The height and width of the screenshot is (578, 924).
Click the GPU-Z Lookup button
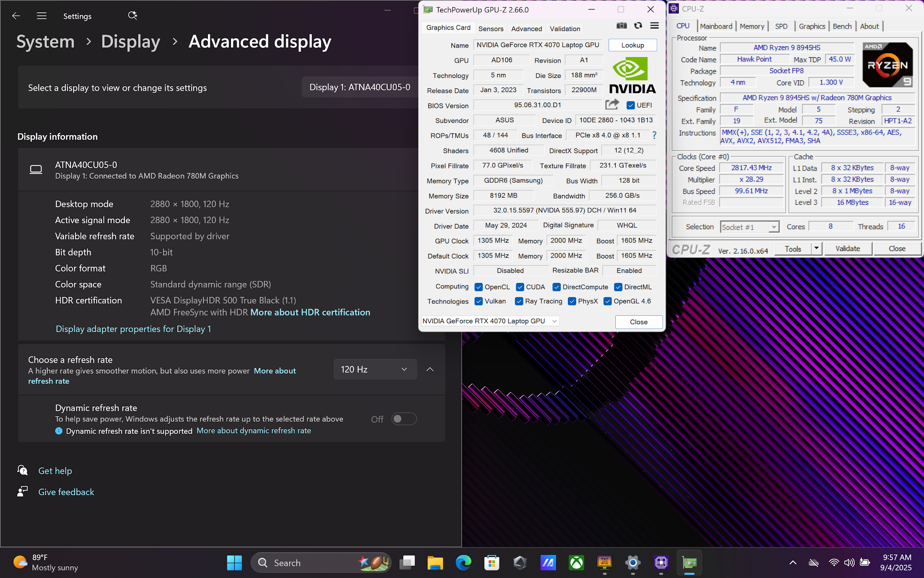coord(633,45)
